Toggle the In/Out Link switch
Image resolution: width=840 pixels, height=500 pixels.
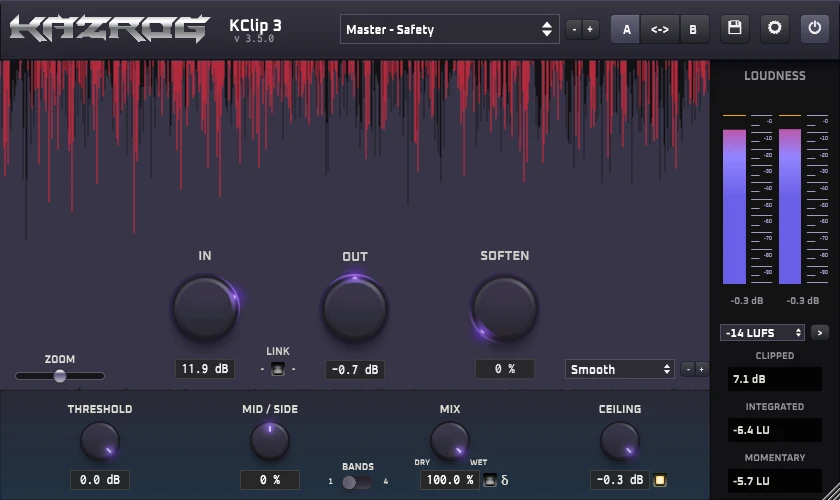pyautogui.click(x=278, y=369)
